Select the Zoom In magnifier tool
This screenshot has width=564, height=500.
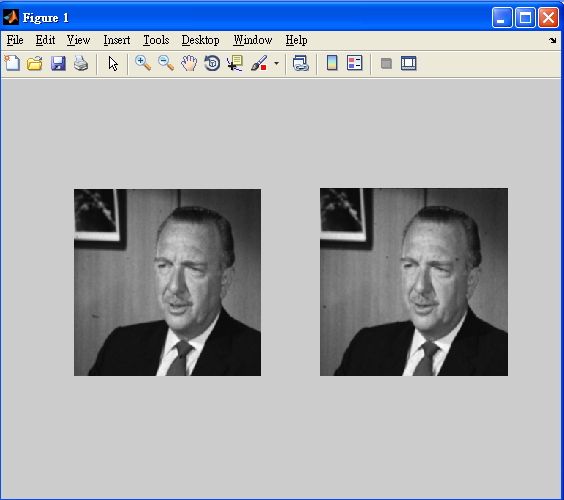143,63
